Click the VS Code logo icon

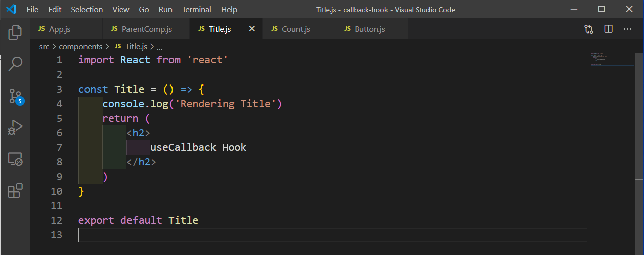(x=11, y=9)
